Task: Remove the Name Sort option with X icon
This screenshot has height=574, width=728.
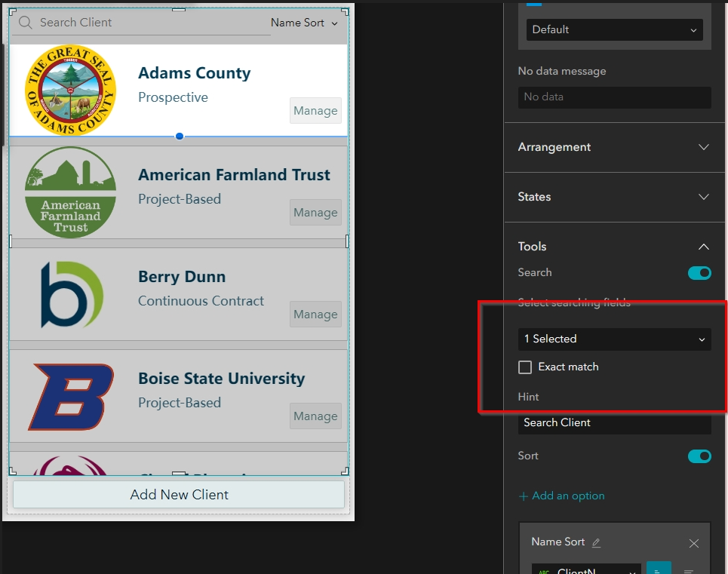Action: click(693, 543)
